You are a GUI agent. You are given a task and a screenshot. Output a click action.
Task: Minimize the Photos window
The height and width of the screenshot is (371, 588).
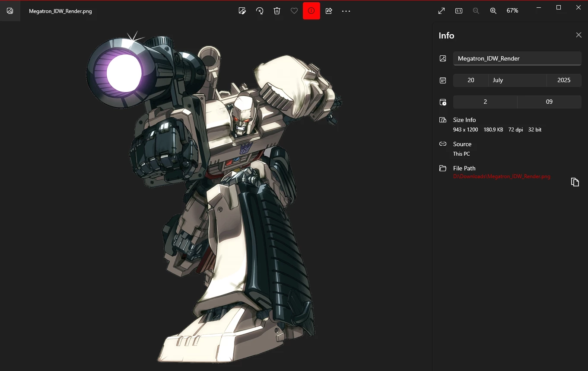click(x=538, y=7)
